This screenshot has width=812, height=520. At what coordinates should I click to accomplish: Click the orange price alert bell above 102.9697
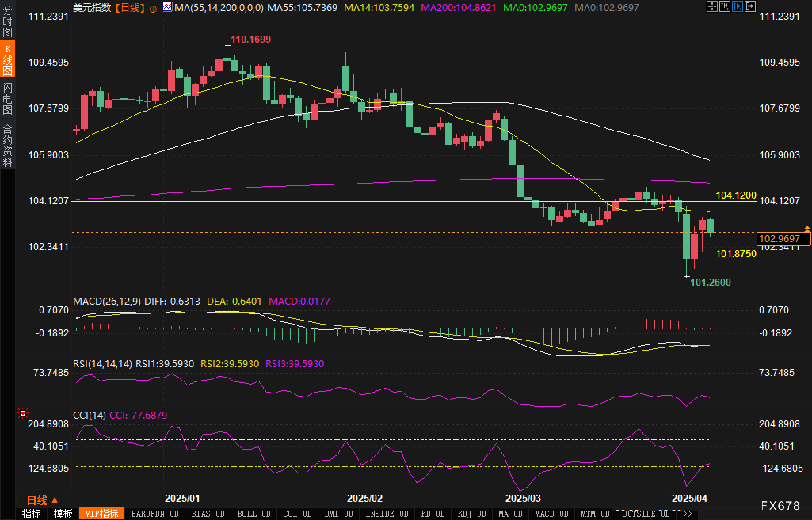click(x=807, y=229)
